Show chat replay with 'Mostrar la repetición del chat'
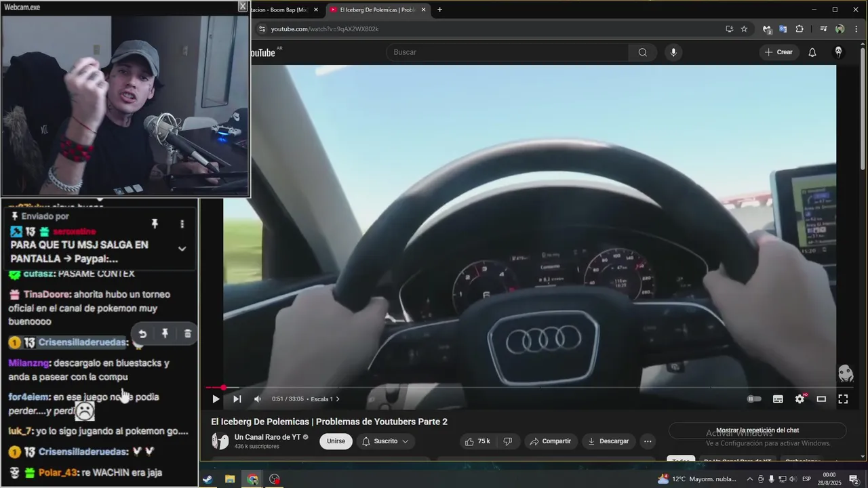This screenshot has width=868, height=488. point(757,430)
